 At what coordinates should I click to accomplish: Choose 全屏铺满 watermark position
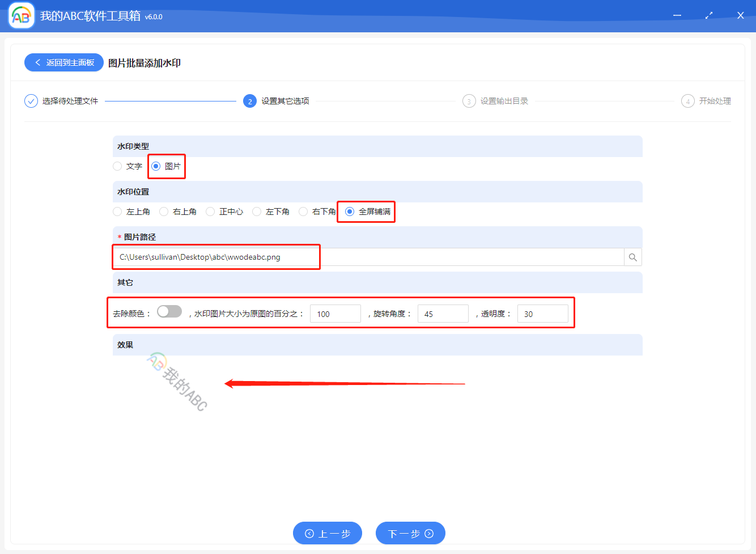pyautogui.click(x=350, y=212)
